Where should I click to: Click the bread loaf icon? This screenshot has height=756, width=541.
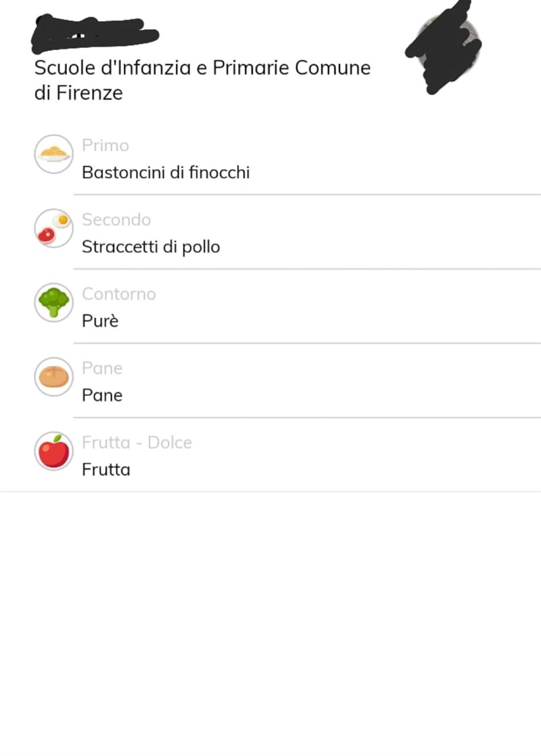click(x=53, y=377)
